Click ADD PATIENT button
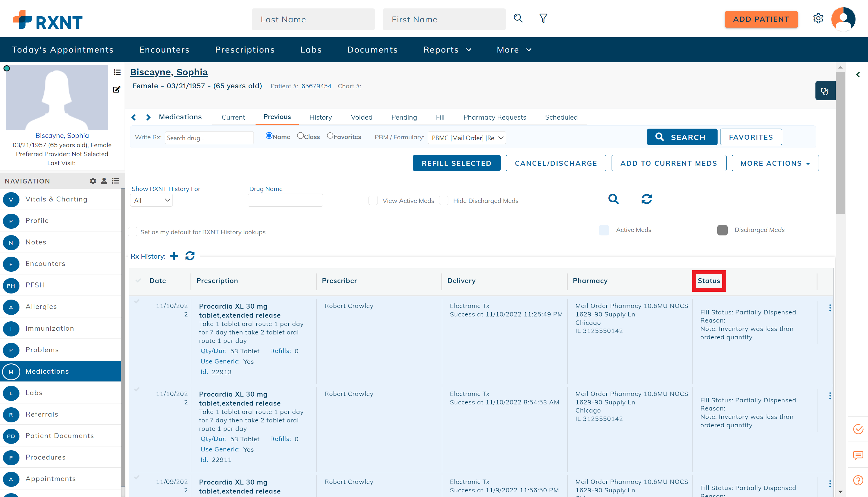 (761, 19)
